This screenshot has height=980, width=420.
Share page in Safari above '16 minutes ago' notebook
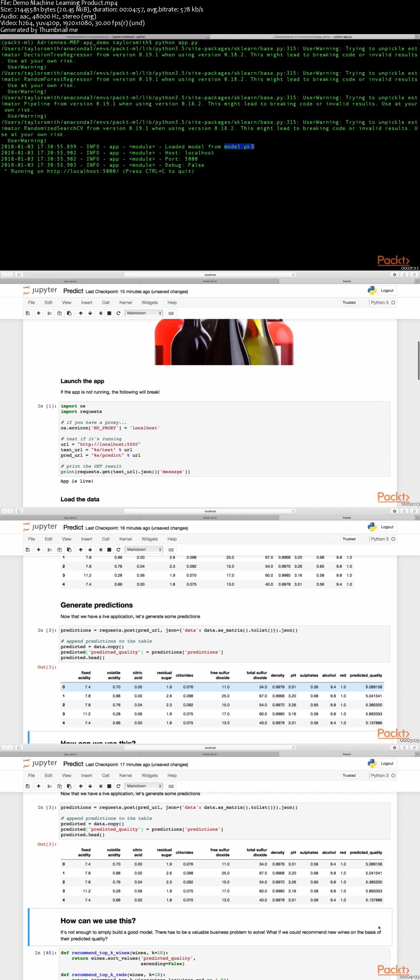(404, 511)
